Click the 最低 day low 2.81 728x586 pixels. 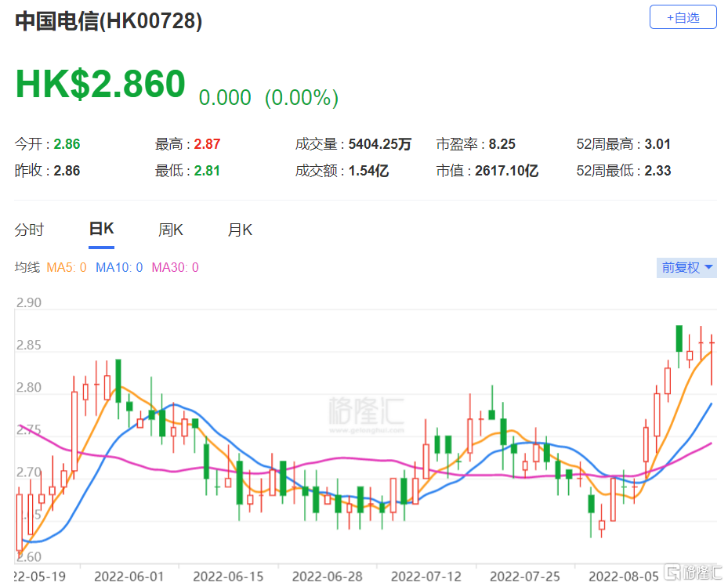tap(207, 171)
